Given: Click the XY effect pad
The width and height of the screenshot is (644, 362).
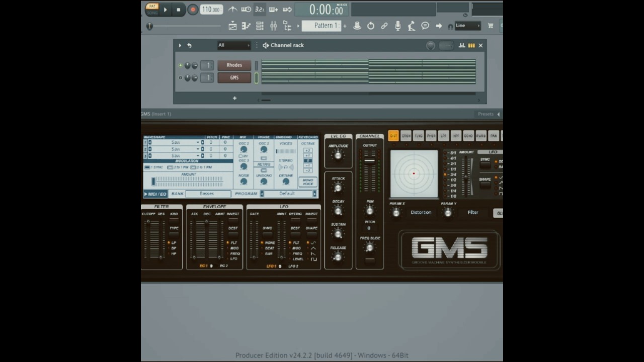Looking at the screenshot, I should coord(414,173).
